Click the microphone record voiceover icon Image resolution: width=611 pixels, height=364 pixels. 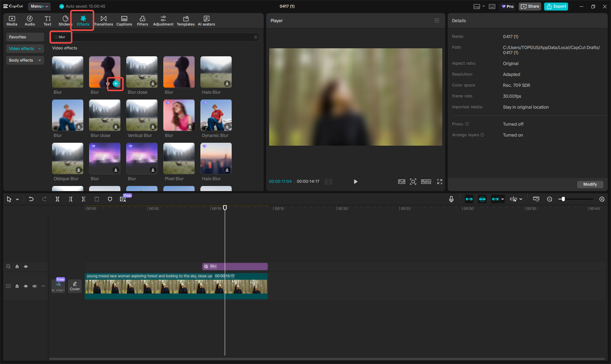(451, 199)
